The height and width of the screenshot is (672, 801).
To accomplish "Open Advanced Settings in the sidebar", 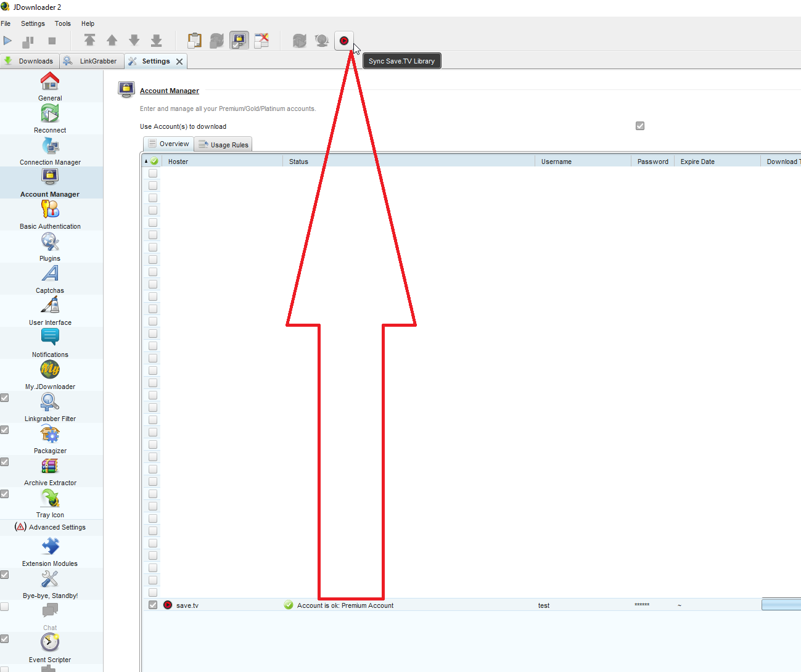I will click(x=51, y=527).
